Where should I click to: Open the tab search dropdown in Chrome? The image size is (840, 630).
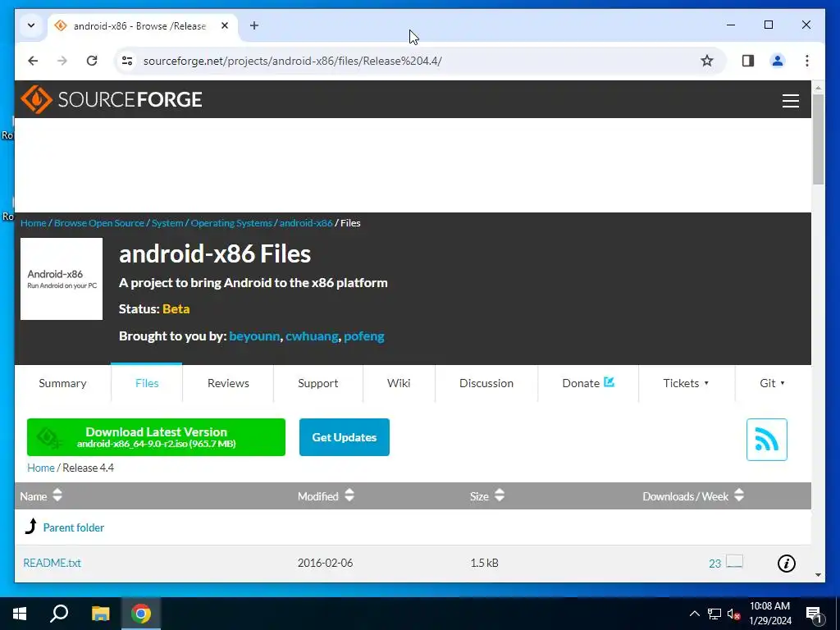coord(31,25)
